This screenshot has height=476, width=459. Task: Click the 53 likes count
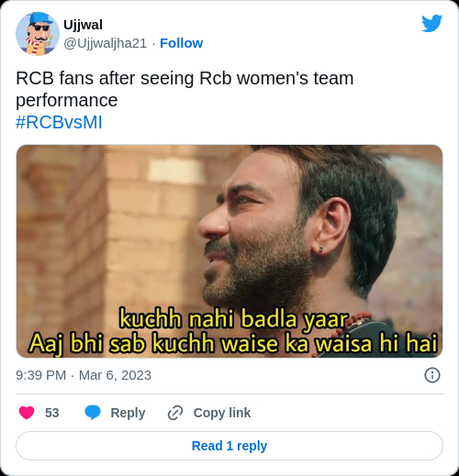tap(52, 413)
